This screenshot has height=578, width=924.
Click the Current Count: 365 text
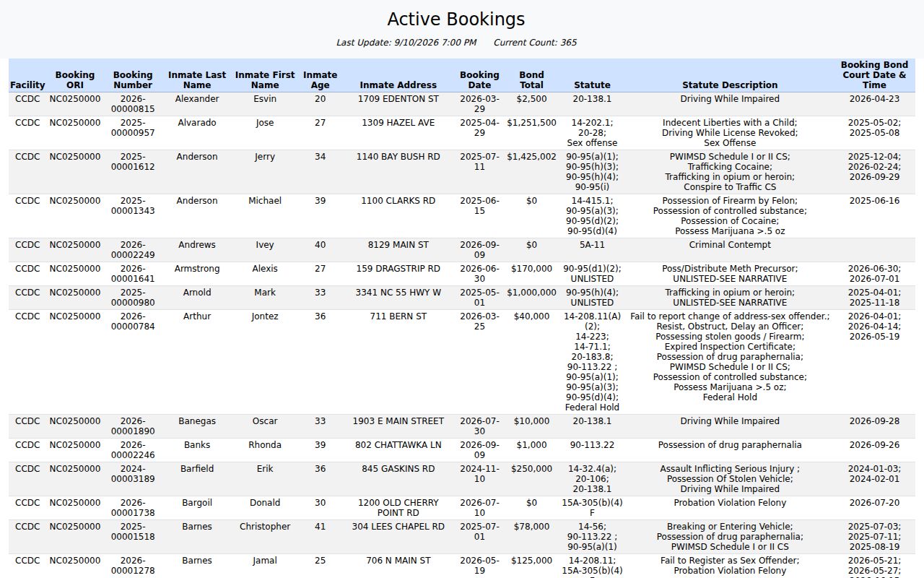(535, 43)
